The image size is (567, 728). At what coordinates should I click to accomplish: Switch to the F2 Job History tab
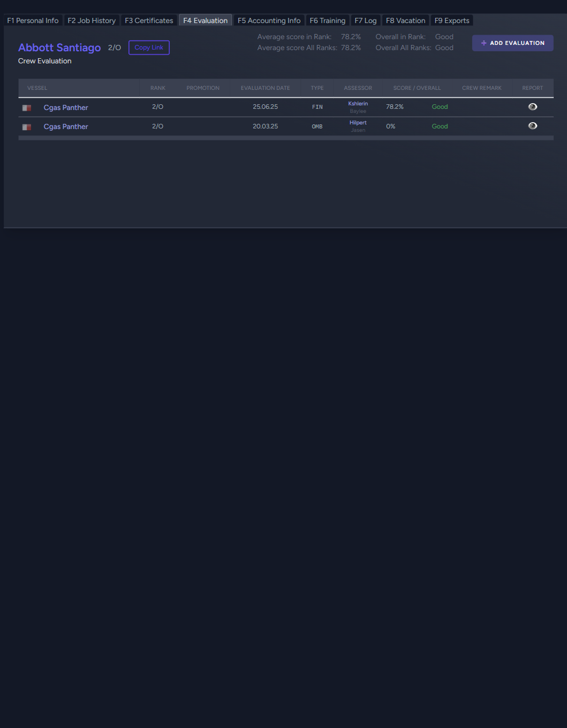point(92,21)
